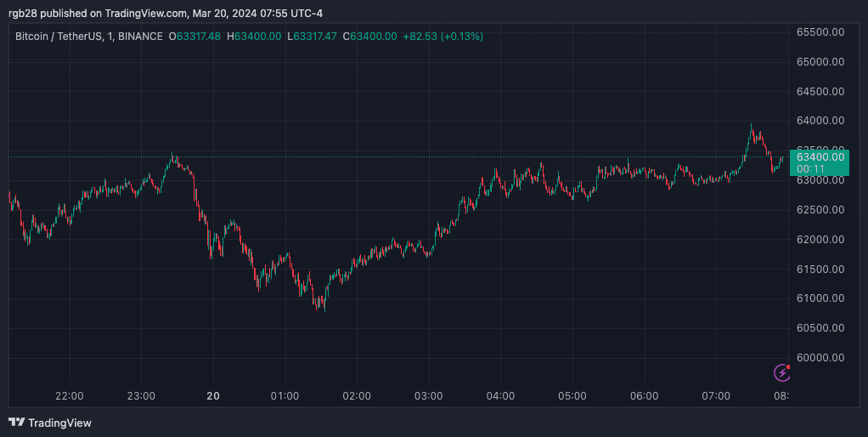Click the low value L63317.47

tap(312, 37)
